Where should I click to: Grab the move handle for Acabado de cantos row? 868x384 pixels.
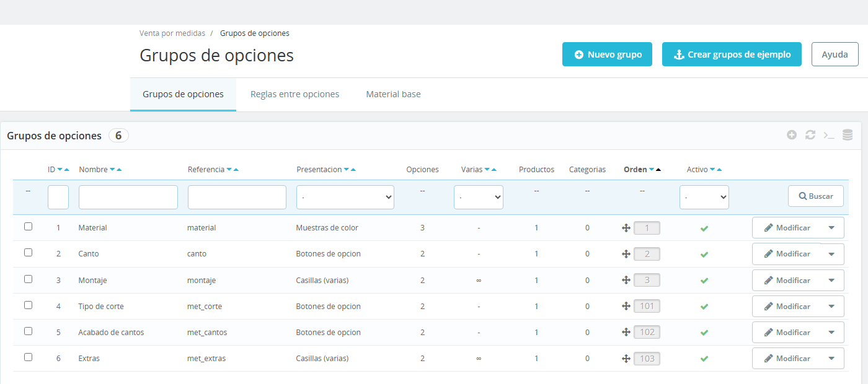[x=626, y=332]
